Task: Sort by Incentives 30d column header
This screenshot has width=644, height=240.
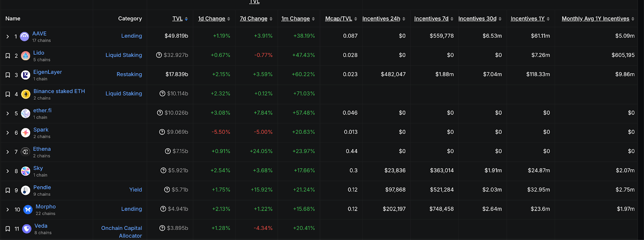Action: click(x=480, y=19)
